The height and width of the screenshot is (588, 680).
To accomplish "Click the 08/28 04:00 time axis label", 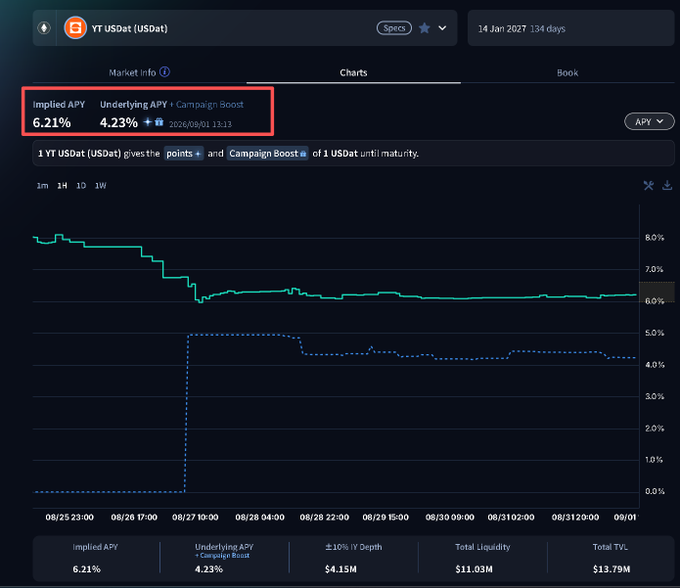I will pyautogui.click(x=260, y=517).
